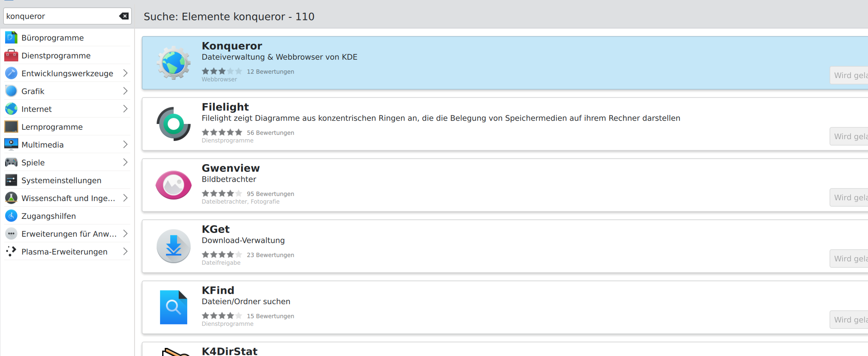This screenshot has height=356, width=868.
Task: Click the Büroprogramme category icon
Action: [x=11, y=38]
